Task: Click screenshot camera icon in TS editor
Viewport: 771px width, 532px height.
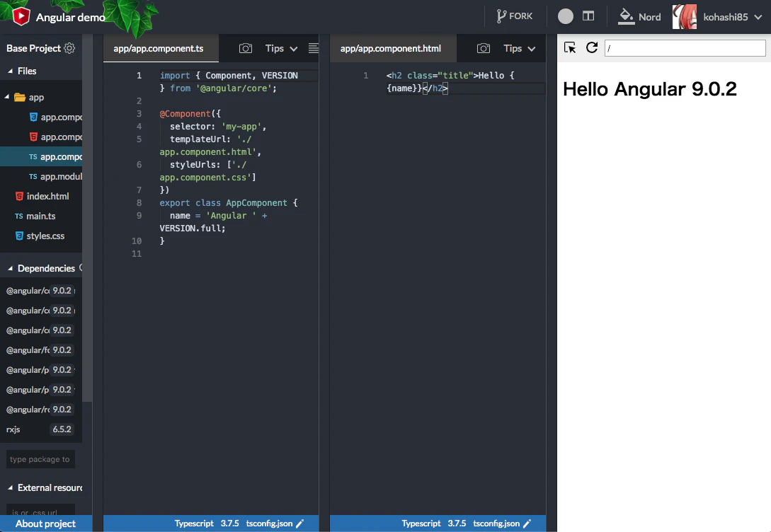Action: pyautogui.click(x=246, y=48)
